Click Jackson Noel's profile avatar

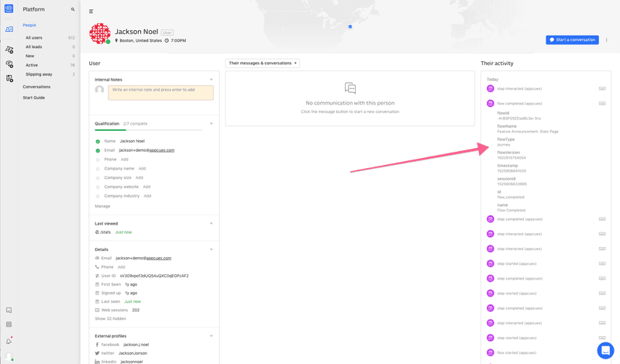(100, 33)
